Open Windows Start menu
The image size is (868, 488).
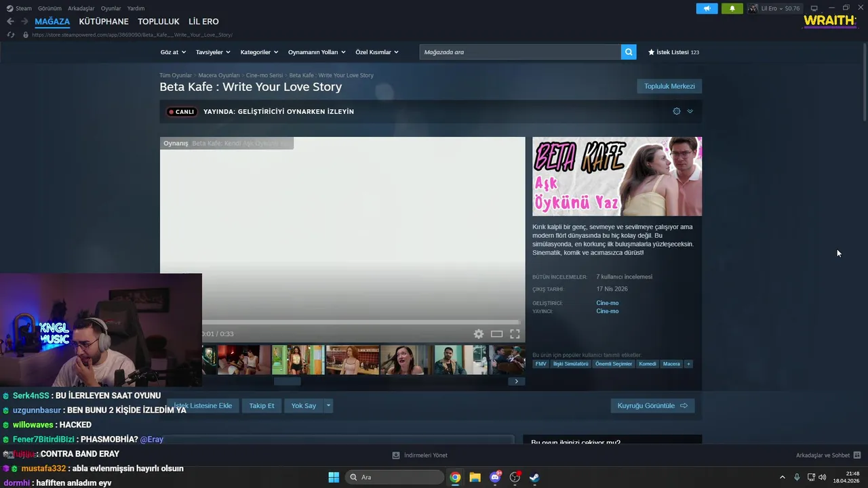(334, 477)
